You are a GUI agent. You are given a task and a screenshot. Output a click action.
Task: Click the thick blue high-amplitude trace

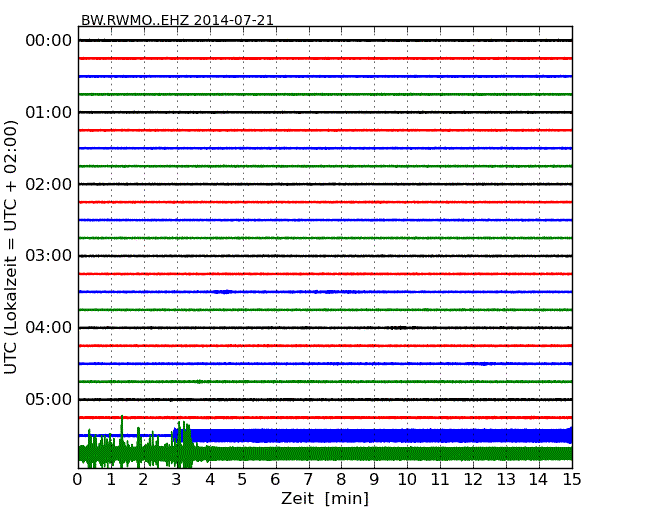[373, 435]
